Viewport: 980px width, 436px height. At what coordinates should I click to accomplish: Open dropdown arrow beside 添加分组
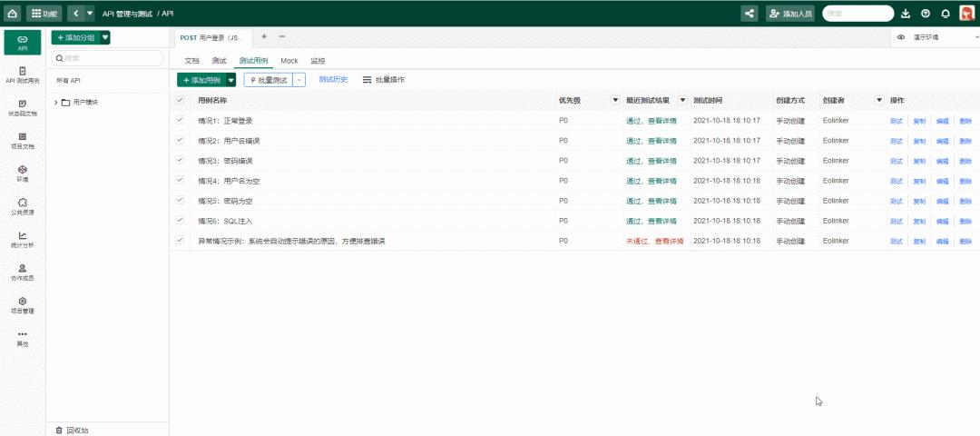coord(105,37)
